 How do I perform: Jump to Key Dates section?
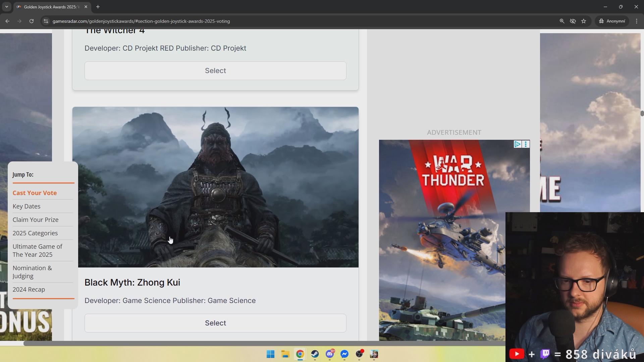[x=26, y=206]
